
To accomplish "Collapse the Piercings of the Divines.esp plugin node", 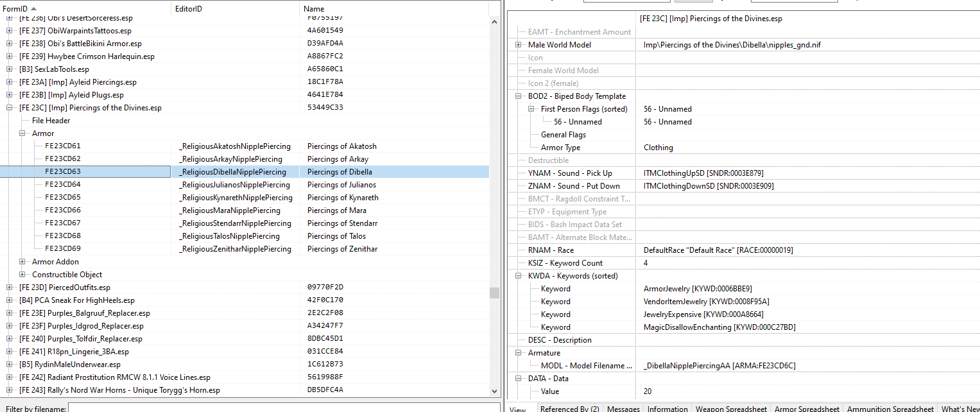I will pyautogui.click(x=10, y=108).
